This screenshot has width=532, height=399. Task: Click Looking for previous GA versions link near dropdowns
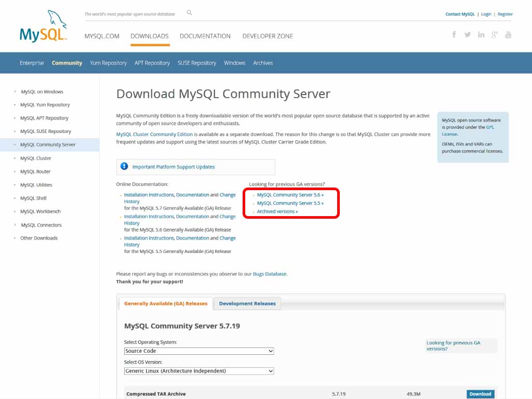(x=453, y=345)
